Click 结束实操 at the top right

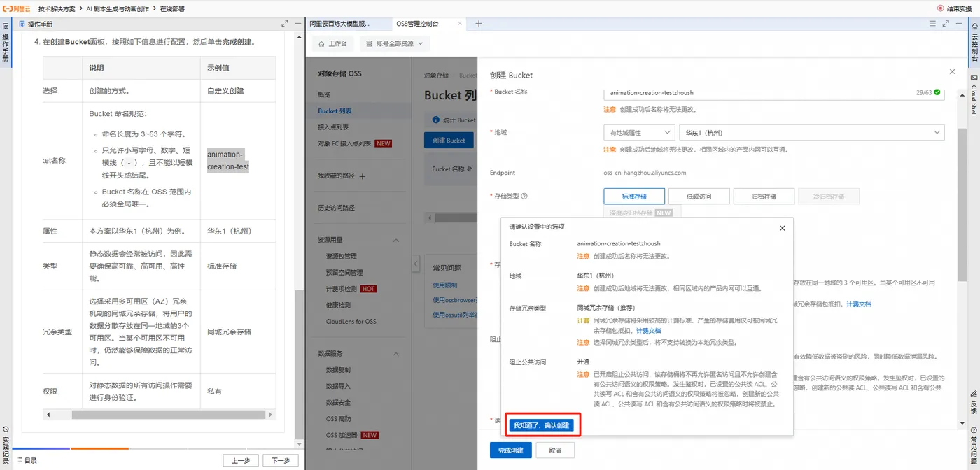pyautogui.click(x=955, y=8)
